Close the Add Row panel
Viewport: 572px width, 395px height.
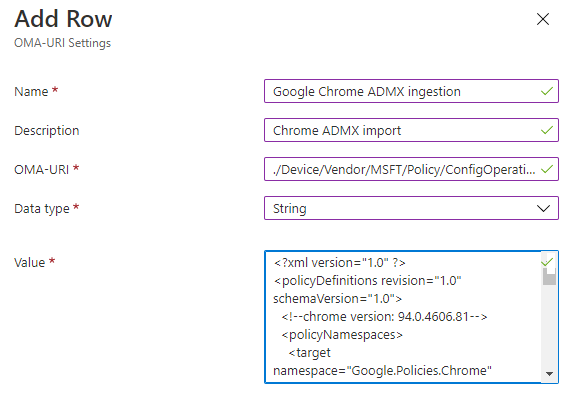(x=543, y=19)
